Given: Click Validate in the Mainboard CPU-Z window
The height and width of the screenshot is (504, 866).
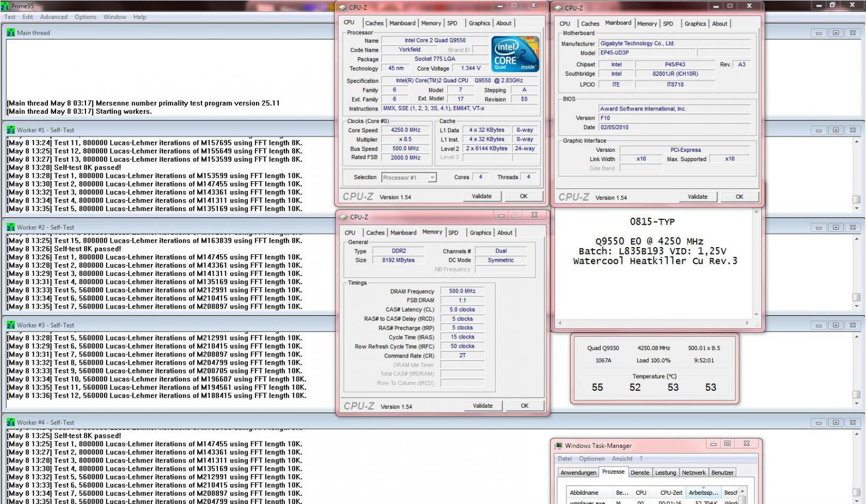Looking at the screenshot, I should tap(698, 196).
